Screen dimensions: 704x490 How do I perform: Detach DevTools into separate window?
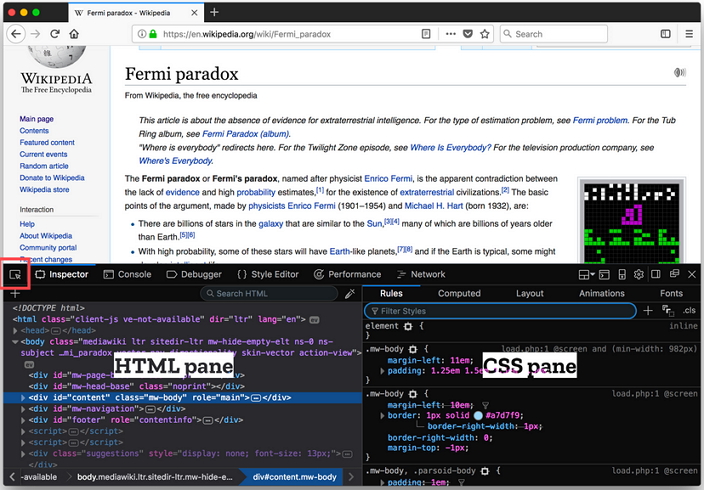[674, 274]
